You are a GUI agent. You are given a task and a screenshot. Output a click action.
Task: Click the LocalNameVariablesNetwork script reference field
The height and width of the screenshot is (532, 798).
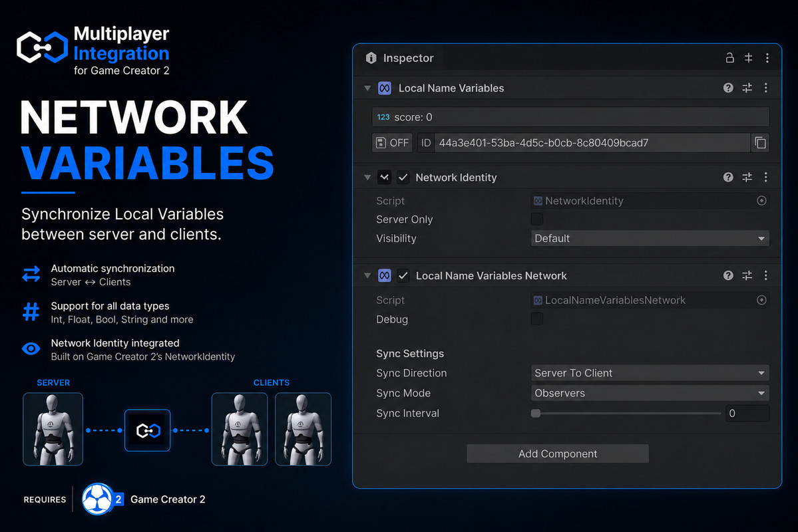(x=650, y=300)
